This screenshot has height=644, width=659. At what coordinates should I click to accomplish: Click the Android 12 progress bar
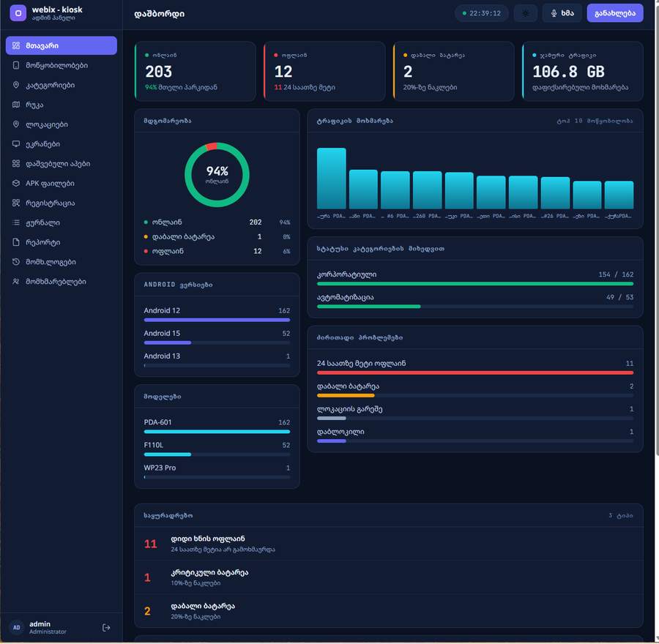tap(217, 320)
